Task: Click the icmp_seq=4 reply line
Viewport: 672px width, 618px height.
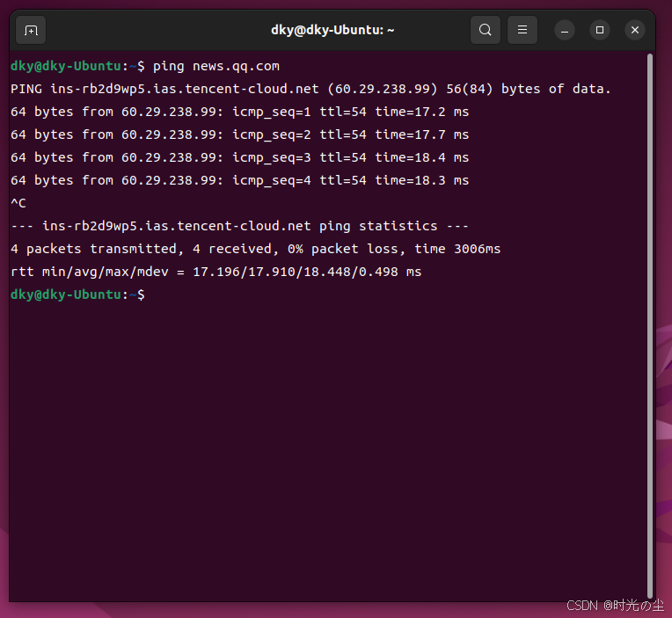Action: point(239,180)
